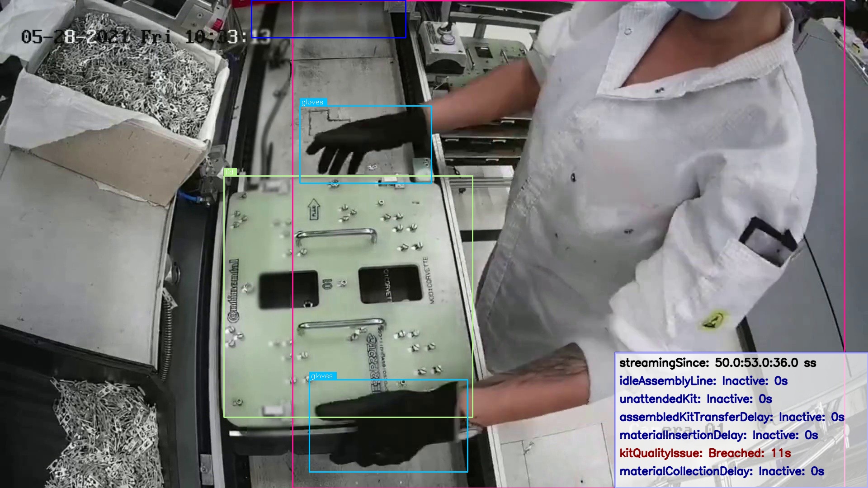Click the dark blue box at top

pos(329,19)
